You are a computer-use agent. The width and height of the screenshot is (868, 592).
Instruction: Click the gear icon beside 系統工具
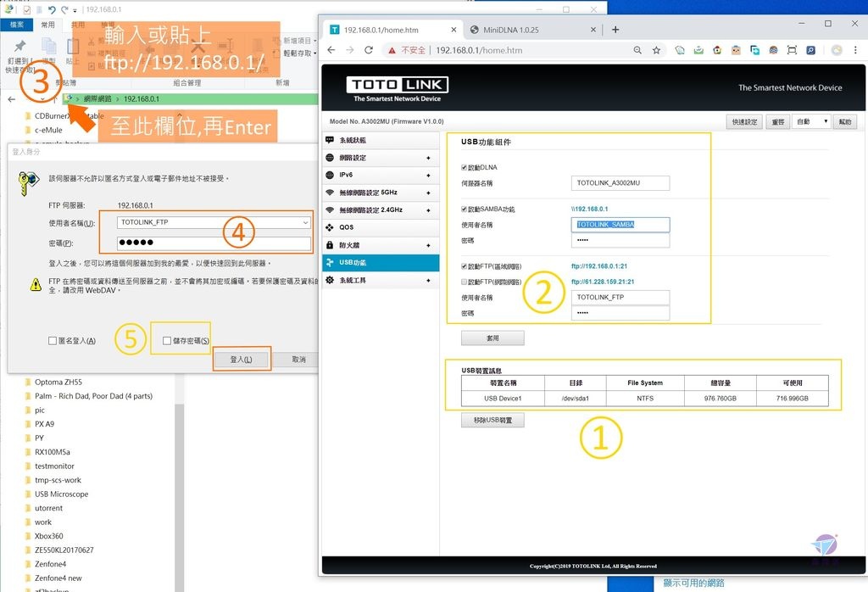click(330, 280)
